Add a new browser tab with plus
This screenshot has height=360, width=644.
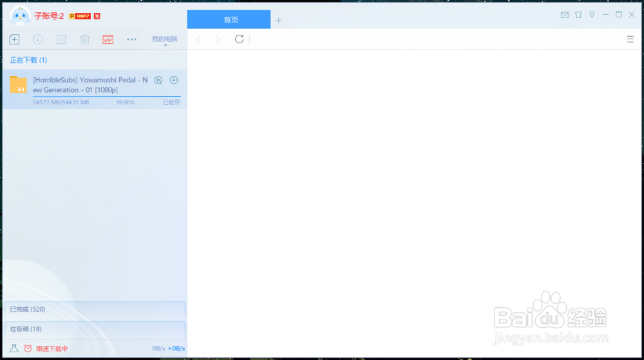[x=278, y=21]
